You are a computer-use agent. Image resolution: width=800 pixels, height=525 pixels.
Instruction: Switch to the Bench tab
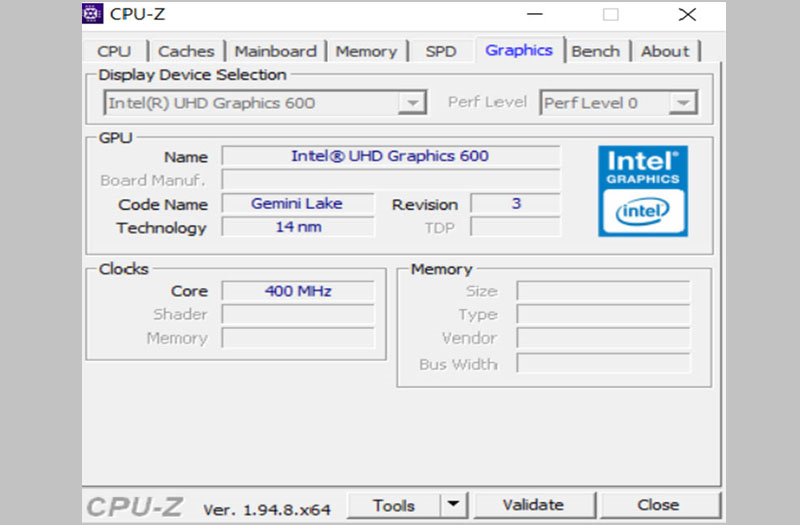(595, 51)
